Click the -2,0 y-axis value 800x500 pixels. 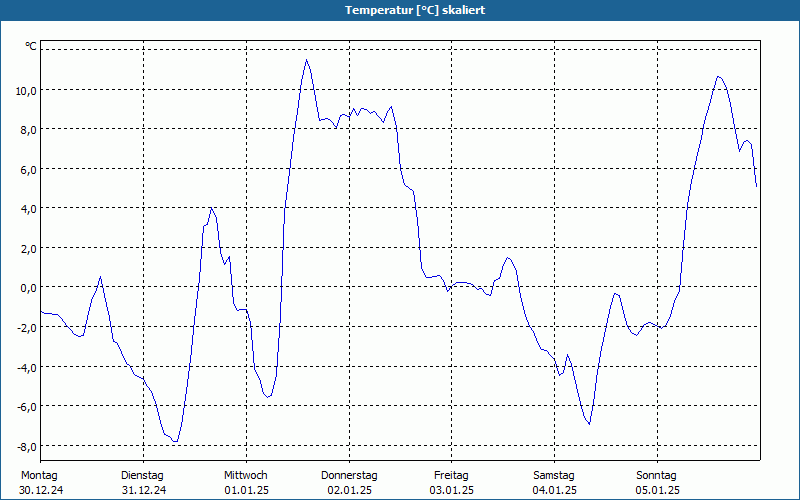(27, 328)
